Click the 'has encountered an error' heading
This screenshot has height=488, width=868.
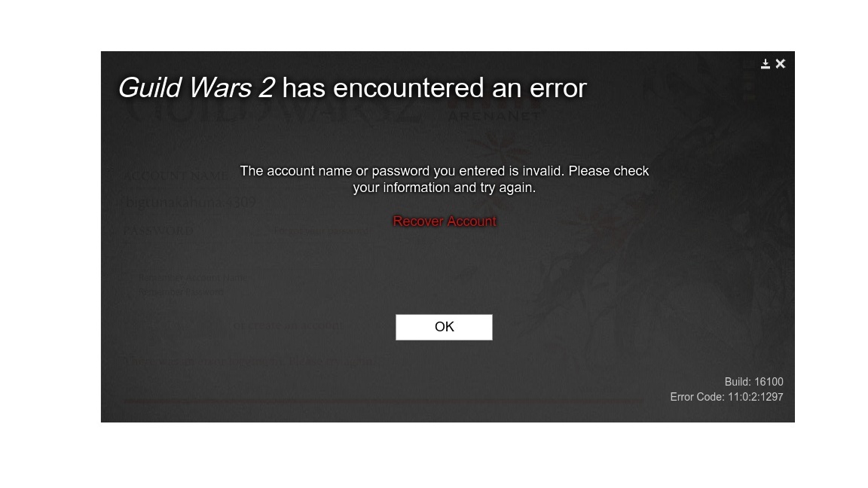[434, 88]
